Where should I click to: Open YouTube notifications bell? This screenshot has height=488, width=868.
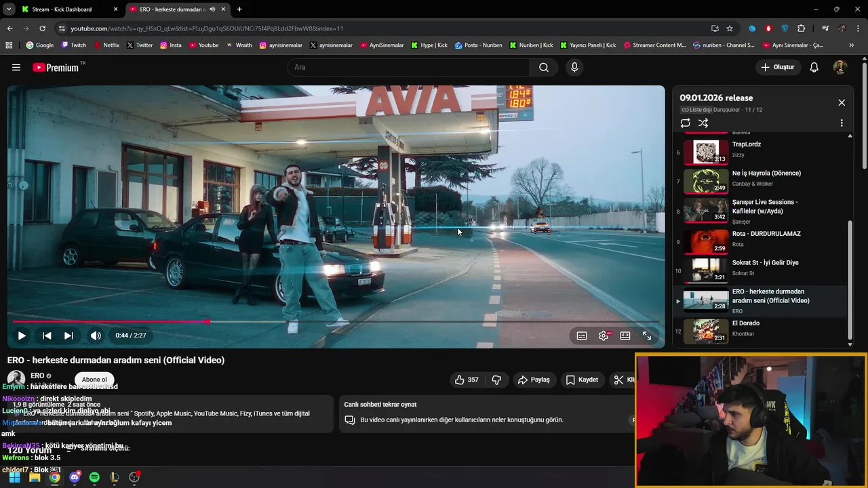[x=814, y=67]
